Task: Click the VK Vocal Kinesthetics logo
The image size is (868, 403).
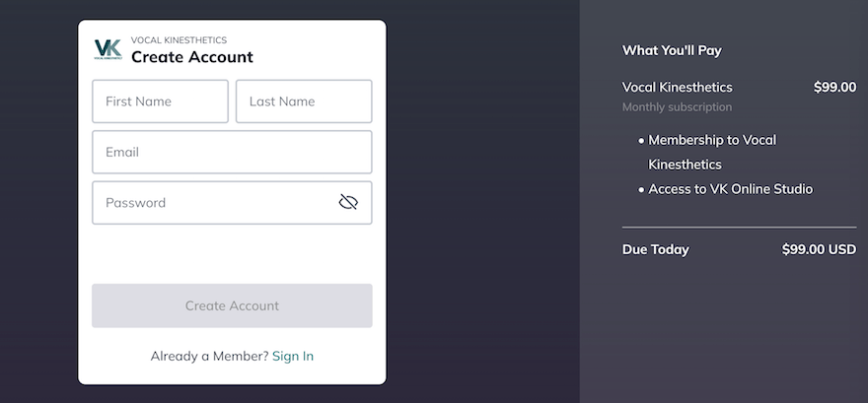Action: (108, 49)
